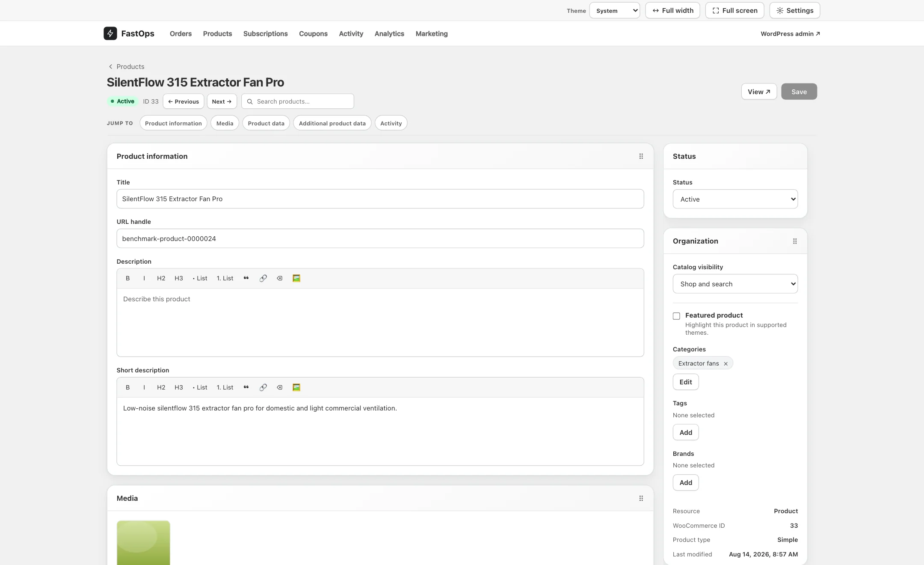The width and height of the screenshot is (924, 565).
Task: Click the Full screen button
Action: point(734,10)
